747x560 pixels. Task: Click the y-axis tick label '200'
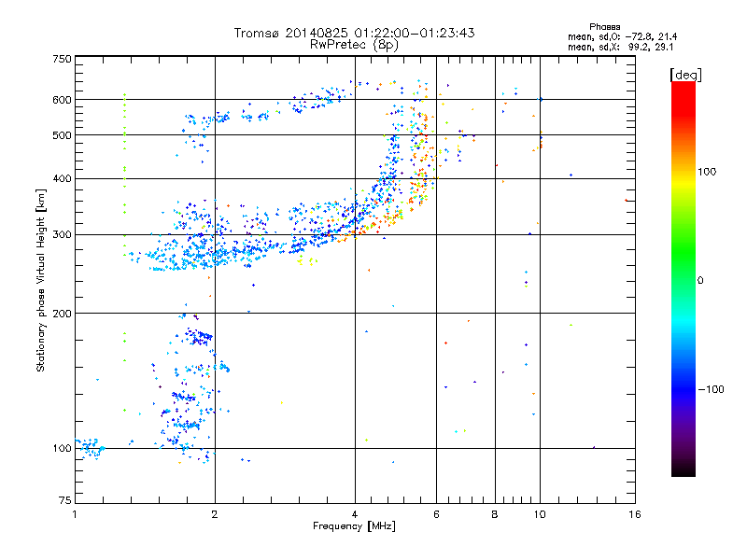[62, 314]
